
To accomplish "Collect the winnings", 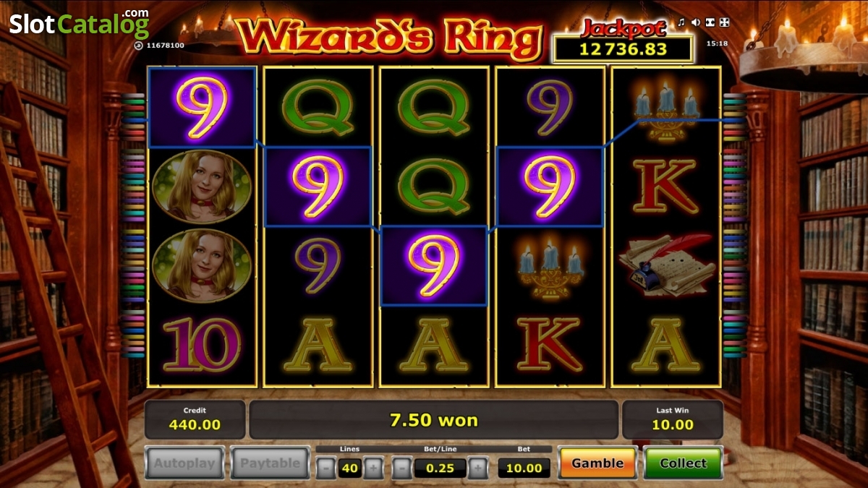I will pos(683,463).
